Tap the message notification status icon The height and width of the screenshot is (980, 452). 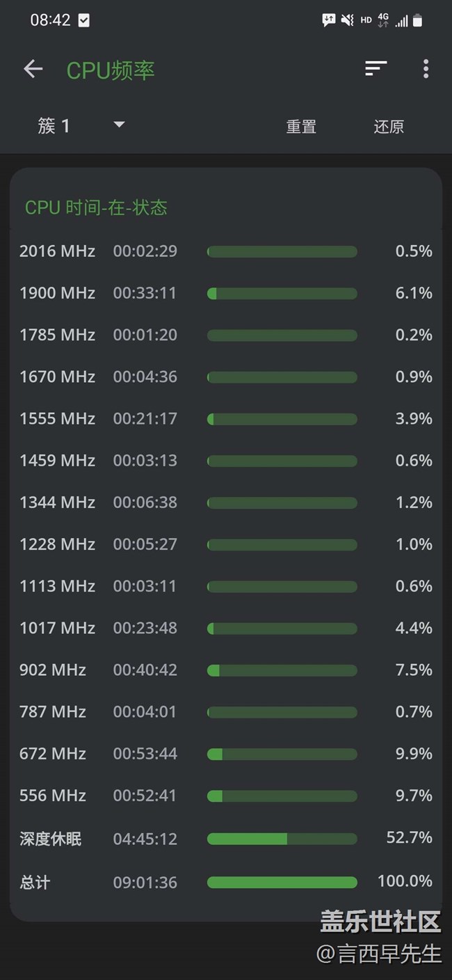coord(328,21)
